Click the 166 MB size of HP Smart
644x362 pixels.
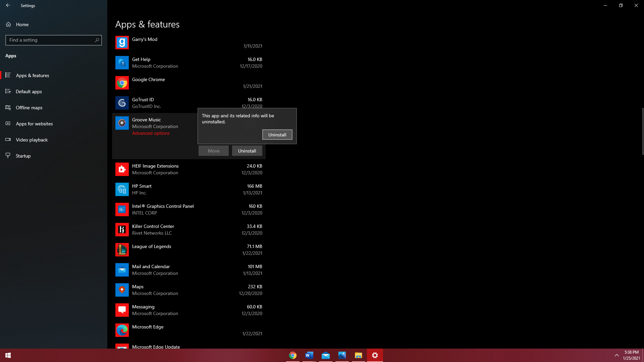[x=255, y=186]
